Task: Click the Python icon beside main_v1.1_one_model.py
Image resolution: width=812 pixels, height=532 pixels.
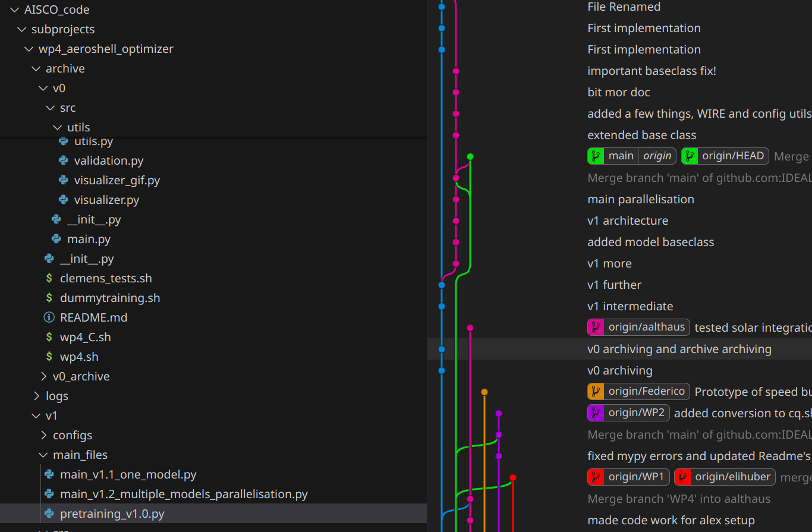Action: [x=49, y=474]
